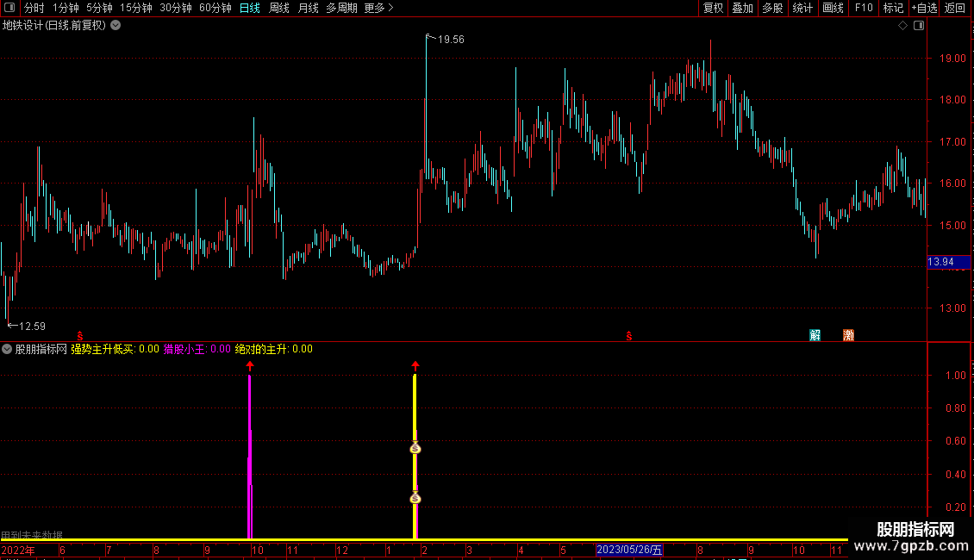This screenshot has width=974, height=560.
Task: Select the 30分钟 period
Action: 176,8
